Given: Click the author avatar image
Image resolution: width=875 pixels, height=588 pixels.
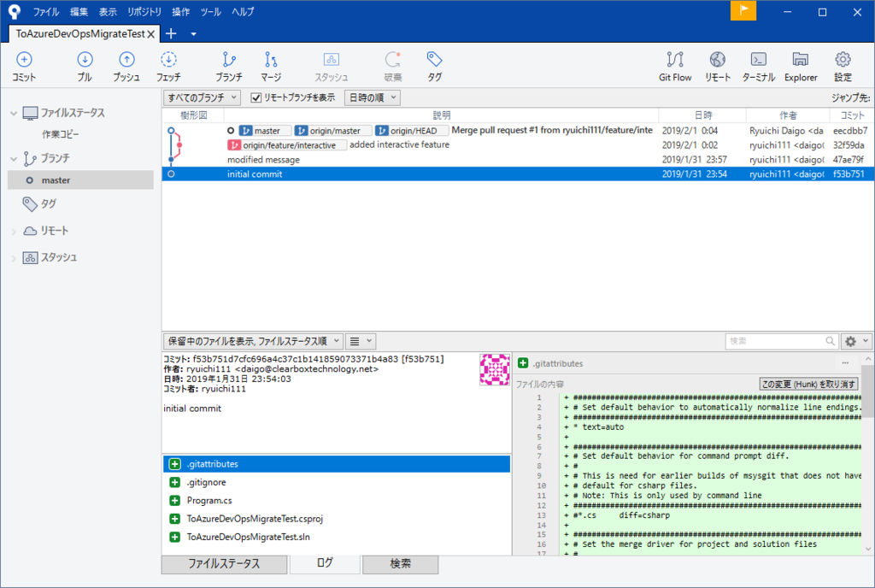Looking at the screenshot, I should click(495, 369).
